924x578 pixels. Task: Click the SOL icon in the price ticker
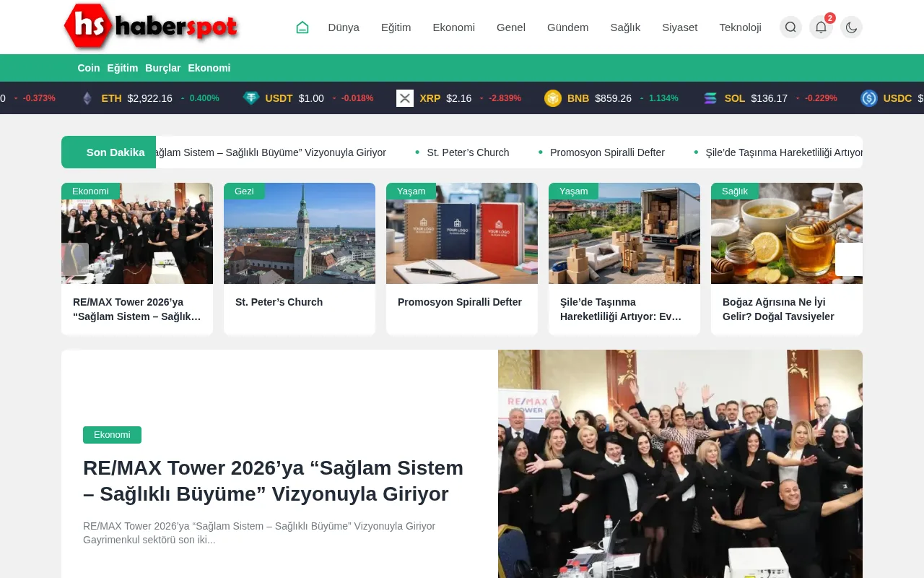tap(710, 98)
